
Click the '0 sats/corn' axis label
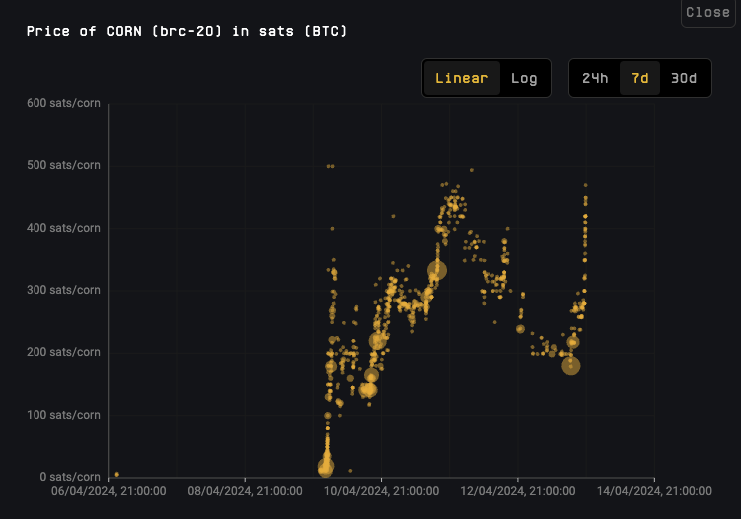pyautogui.click(x=70, y=477)
